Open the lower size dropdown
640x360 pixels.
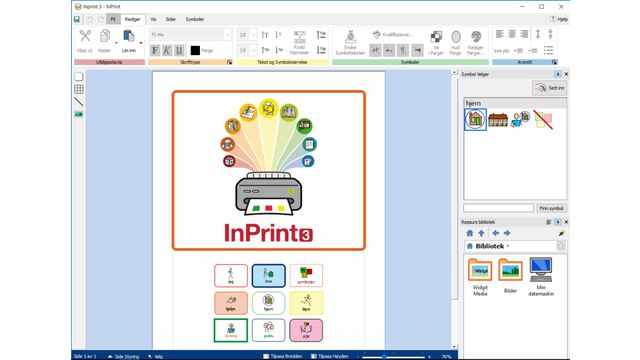coord(253,50)
